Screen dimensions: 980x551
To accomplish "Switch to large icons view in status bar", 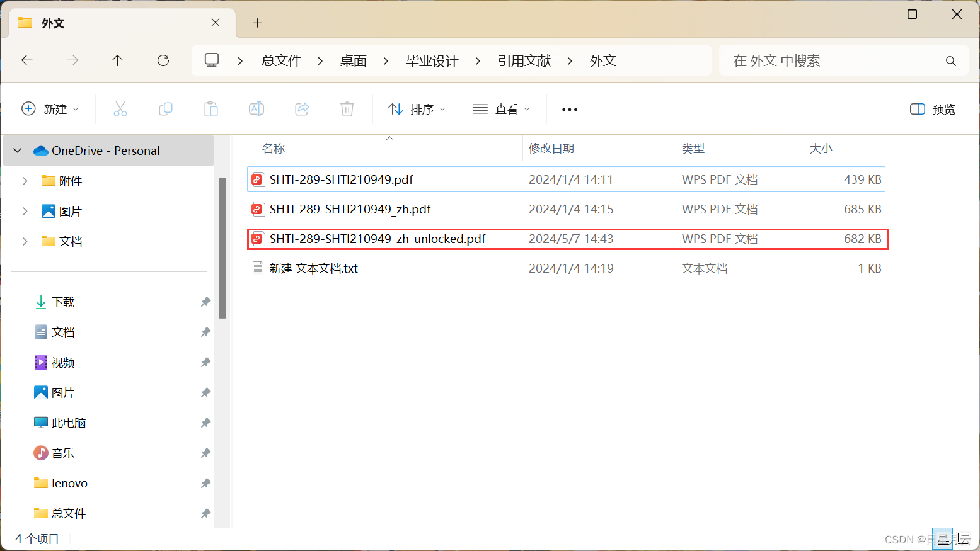I will [x=964, y=539].
